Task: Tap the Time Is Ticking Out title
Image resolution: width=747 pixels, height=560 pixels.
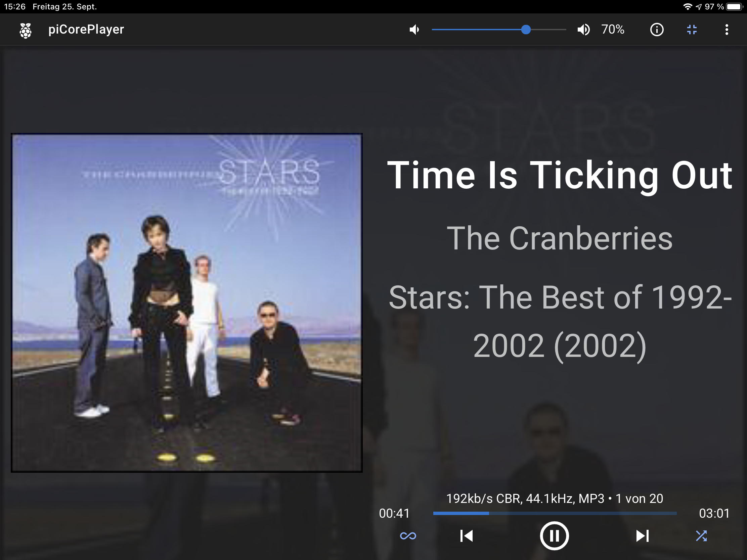Action: [x=560, y=175]
